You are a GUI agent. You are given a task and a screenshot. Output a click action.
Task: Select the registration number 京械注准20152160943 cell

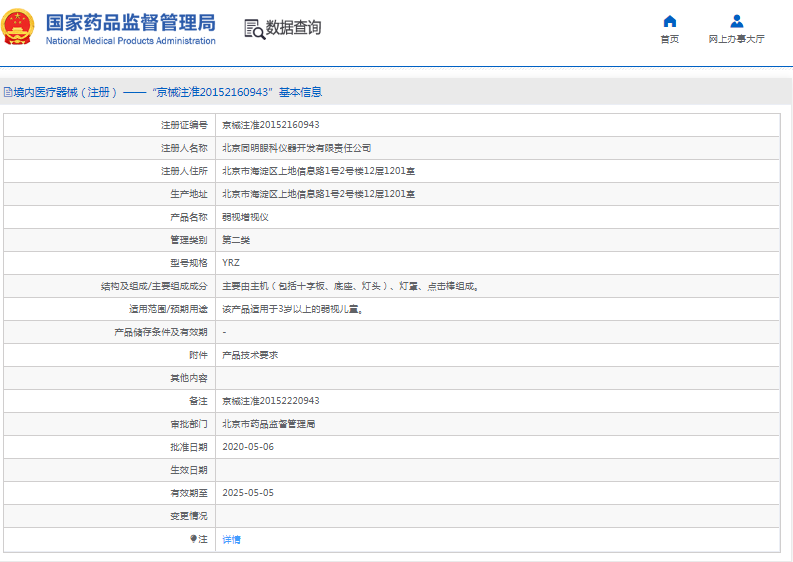click(x=270, y=125)
